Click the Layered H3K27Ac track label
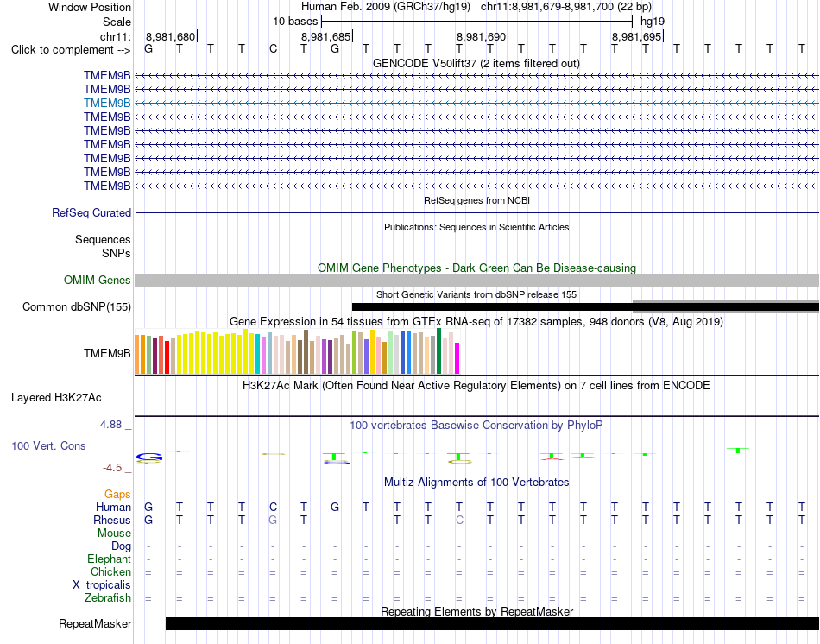The height and width of the screenshot is (644, 820). 56,398
